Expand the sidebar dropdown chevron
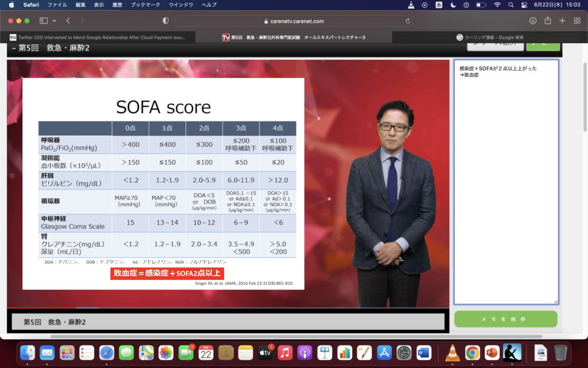The height and width of the screenshot is (368, 588). click(54, 21)
